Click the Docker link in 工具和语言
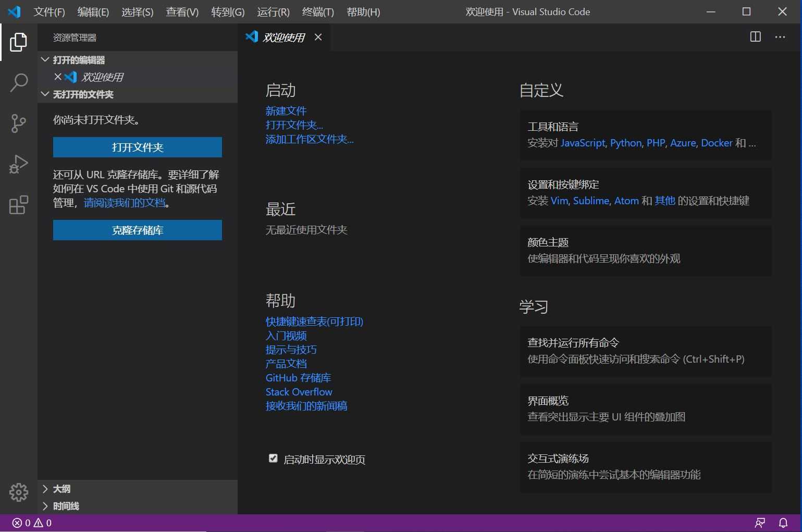This screenshot has width=802, height=532. pos(717,143)
